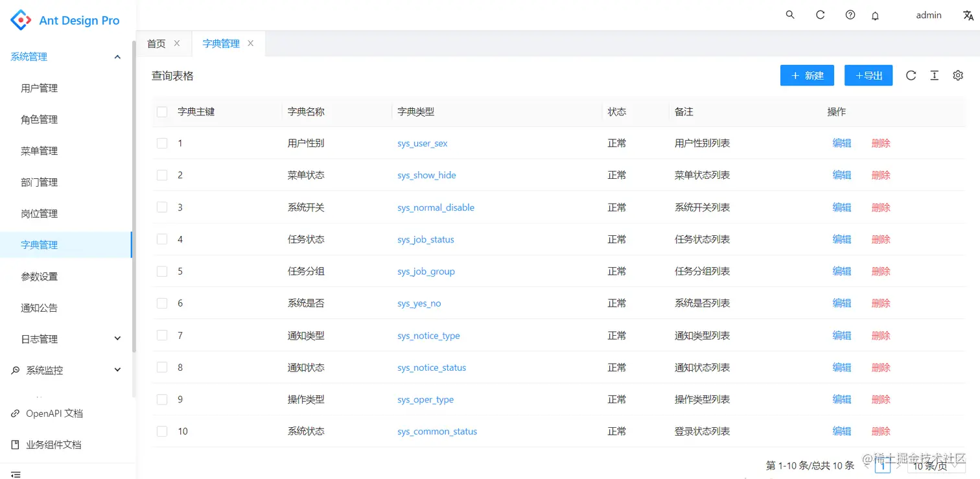Open the sys_oper_type link
This screenshot has width=980, height=479.
coord(425,399)
